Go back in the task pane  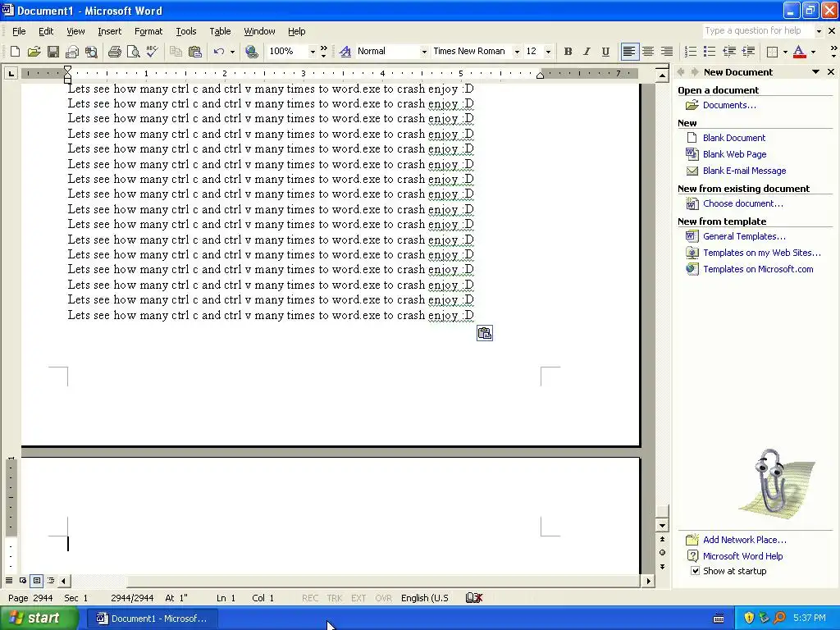pos(681,72)
